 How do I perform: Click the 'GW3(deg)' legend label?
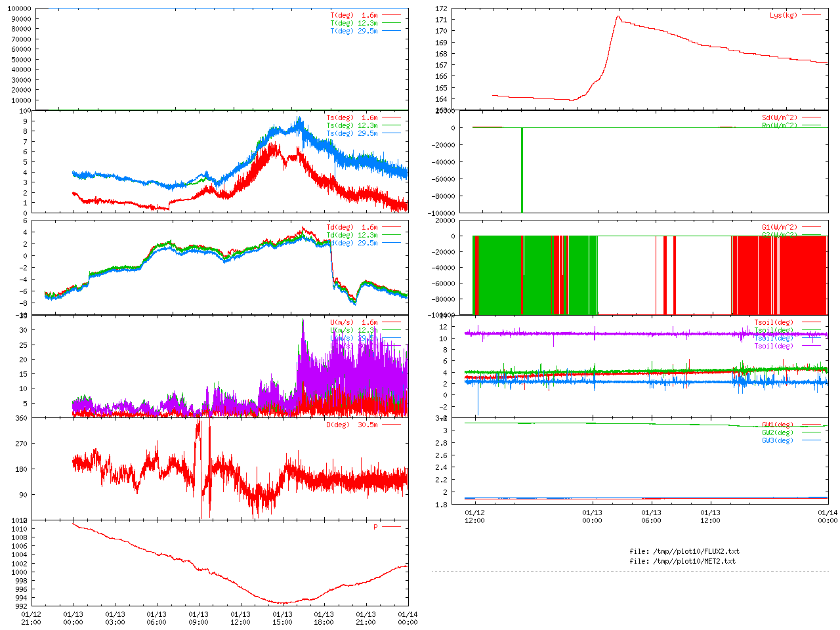pos(778,440)
